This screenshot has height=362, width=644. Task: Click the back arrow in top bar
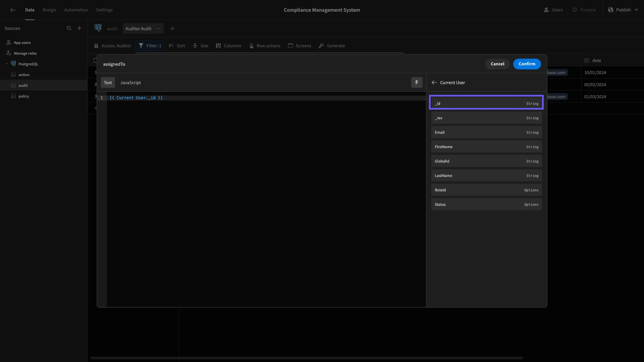[13, 10]
